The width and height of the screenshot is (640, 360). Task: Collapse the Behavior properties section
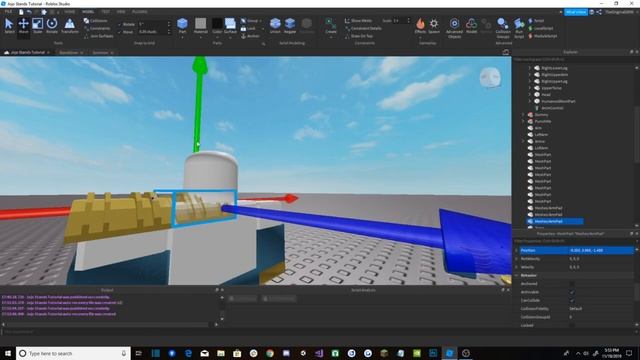pos(517,276)
